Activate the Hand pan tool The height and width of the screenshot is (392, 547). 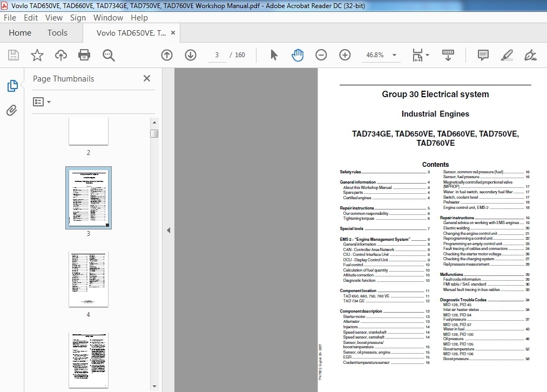click(x=298, y=55)
